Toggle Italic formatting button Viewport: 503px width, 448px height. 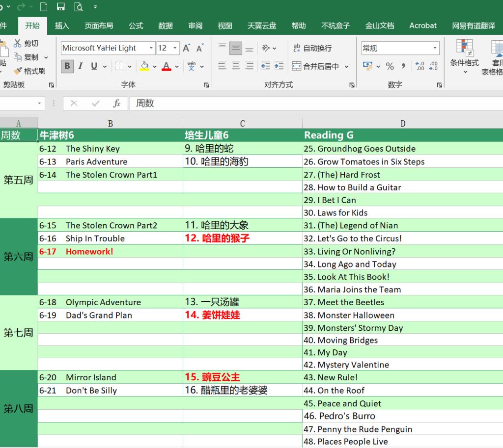(80, 66)
